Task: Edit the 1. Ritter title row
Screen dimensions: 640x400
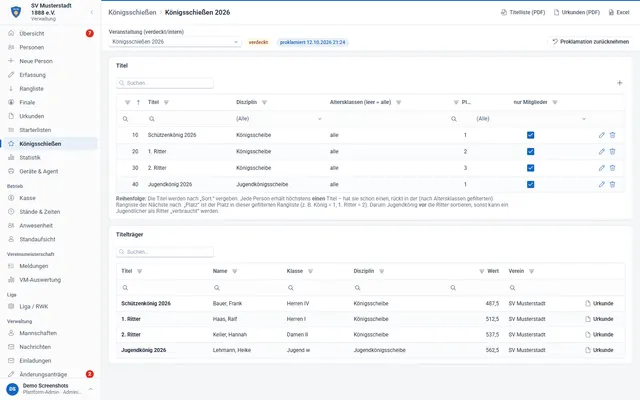Action: point(602,151)
